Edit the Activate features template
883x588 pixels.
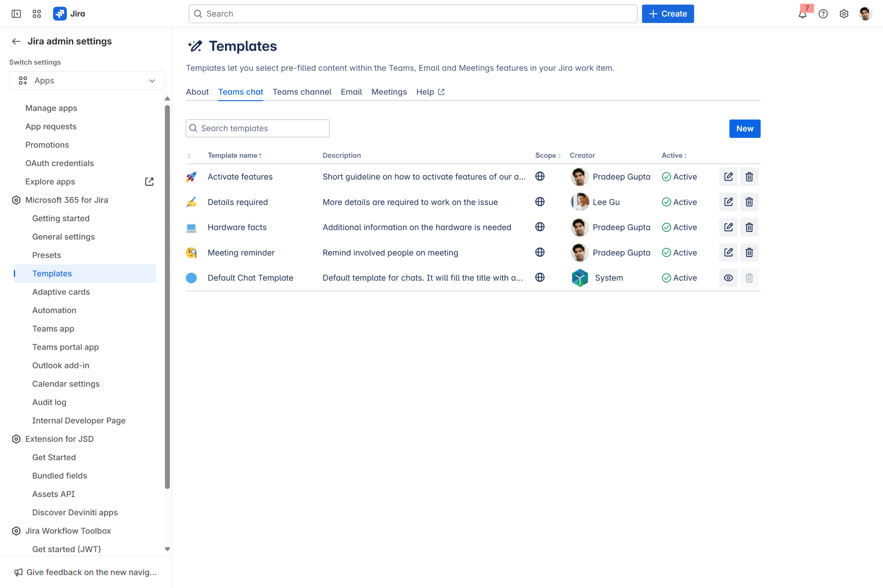pyautogui.click(x=728, y=176)
